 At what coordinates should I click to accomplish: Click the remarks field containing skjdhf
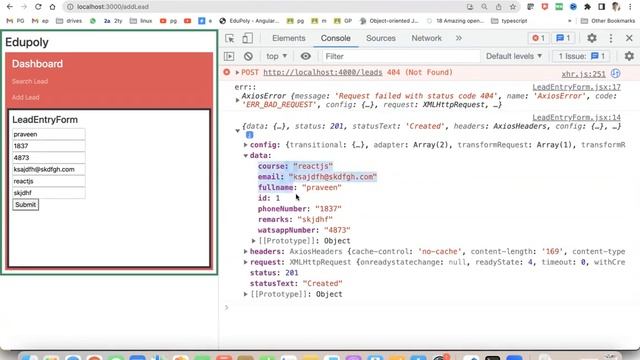(49, 193)
